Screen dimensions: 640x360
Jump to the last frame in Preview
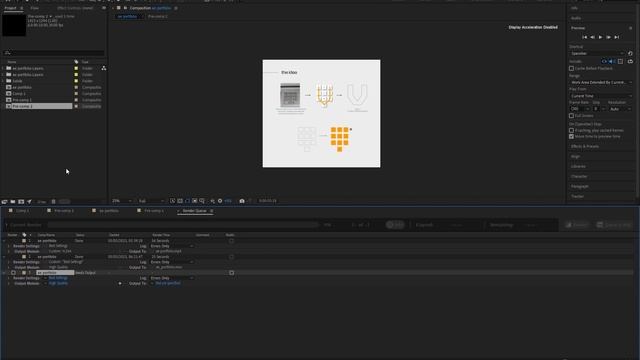[x=617, y=37]
